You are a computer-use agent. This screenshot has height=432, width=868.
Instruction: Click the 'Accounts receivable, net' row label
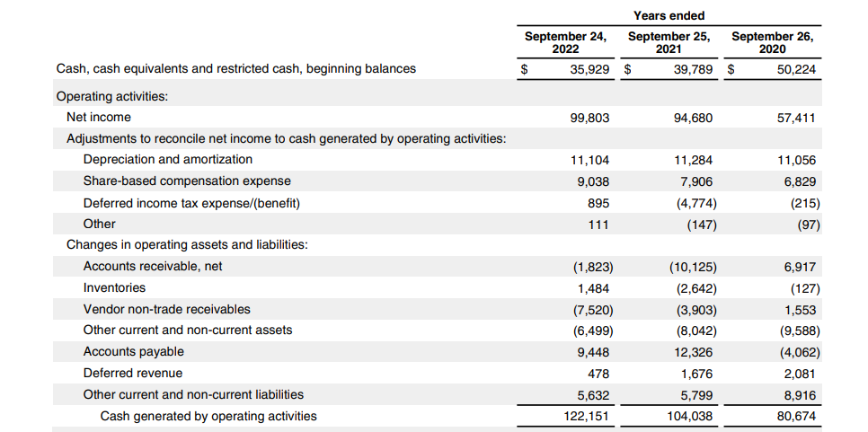(153, 267)
